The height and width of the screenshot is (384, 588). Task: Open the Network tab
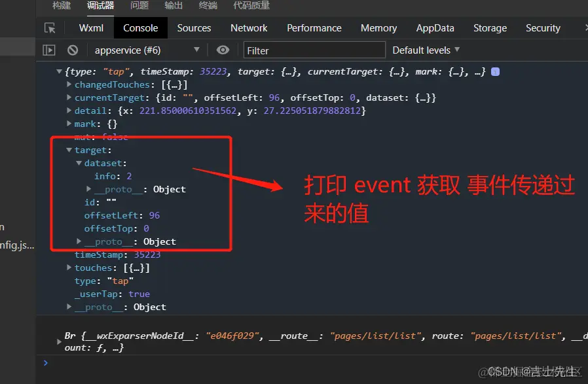pyautogui.click(x=249, y=28)
